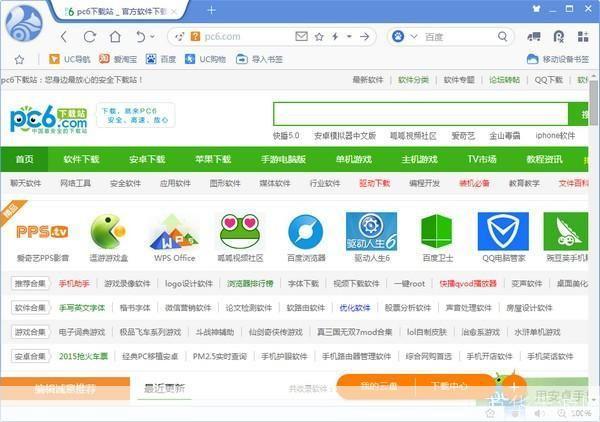The image size is (600, 422).
Task: Open the 驱动人生6 icon
Action: point(371,231)
